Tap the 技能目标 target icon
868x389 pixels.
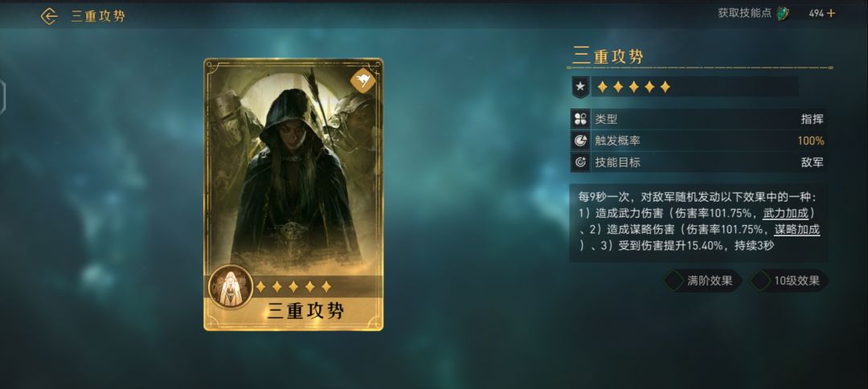tap(581, 162)
